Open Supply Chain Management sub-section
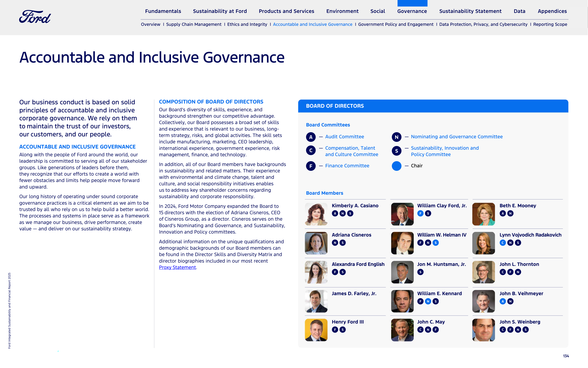Viewport: 588px width, 368px height. [x=193, y=24]
